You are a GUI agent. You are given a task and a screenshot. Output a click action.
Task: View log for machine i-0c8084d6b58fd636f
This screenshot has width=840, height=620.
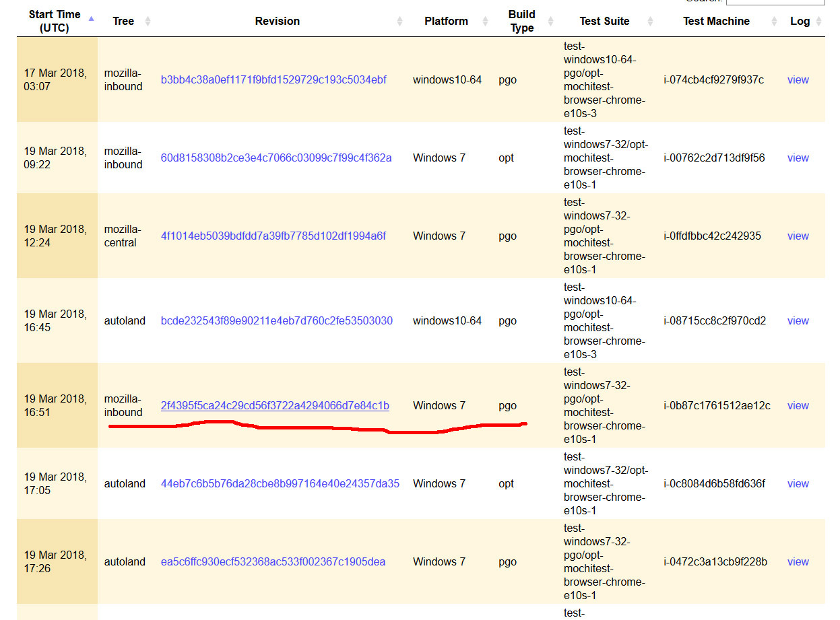point(798,483)
